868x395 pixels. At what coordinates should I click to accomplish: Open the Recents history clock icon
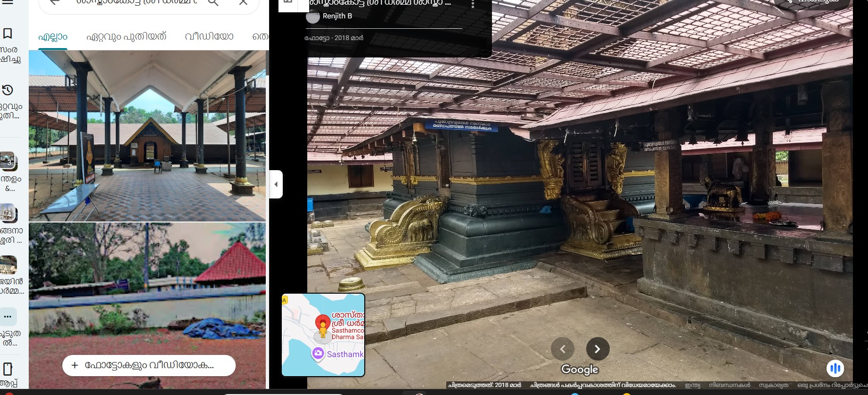(x=8, y=90)
